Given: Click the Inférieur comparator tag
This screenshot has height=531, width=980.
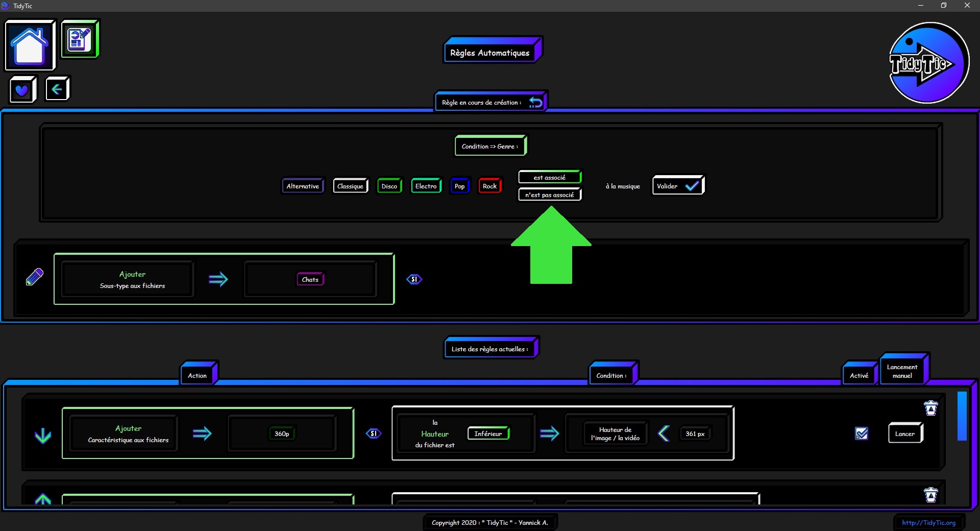Looking at the screenshot, I should 488,433.
